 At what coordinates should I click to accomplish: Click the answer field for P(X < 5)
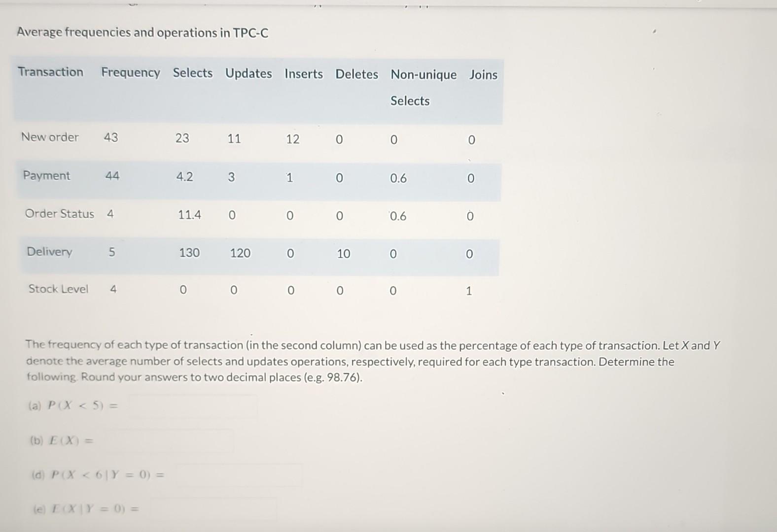[192, 405]
